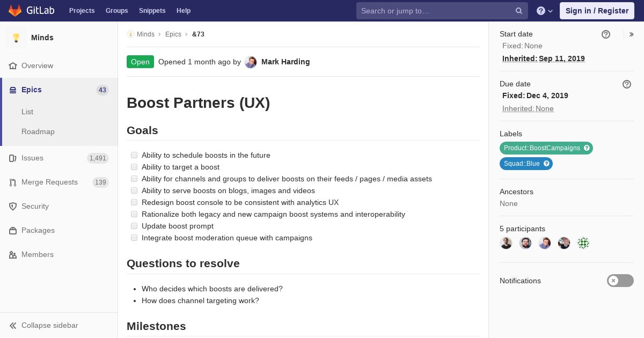The image size is (644, 338).
Task: Check the 'Ability to target a boost' checkbox
Action: [x=134, y=167]
